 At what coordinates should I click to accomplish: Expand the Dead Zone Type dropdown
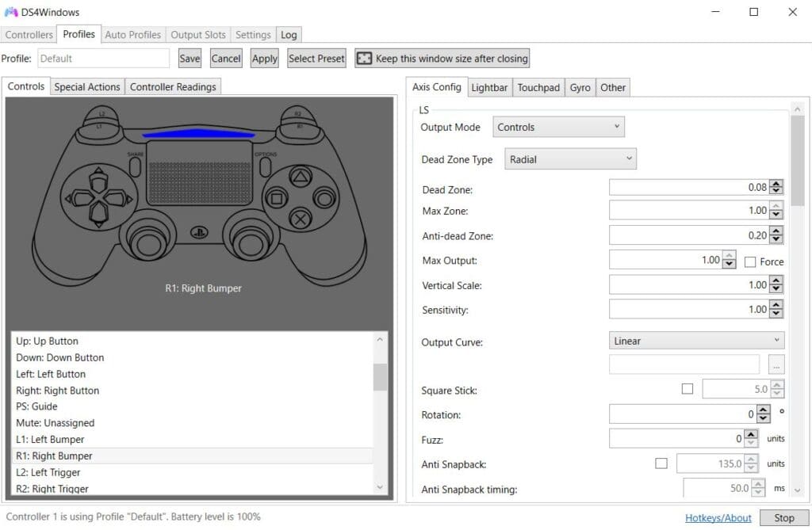[570, 159]
